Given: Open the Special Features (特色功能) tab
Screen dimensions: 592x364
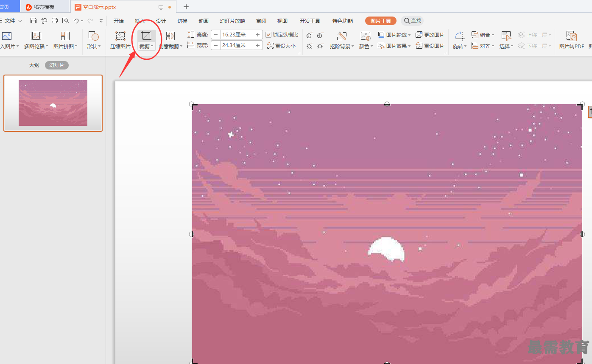Looking at the screenshot, I should 343,21.
